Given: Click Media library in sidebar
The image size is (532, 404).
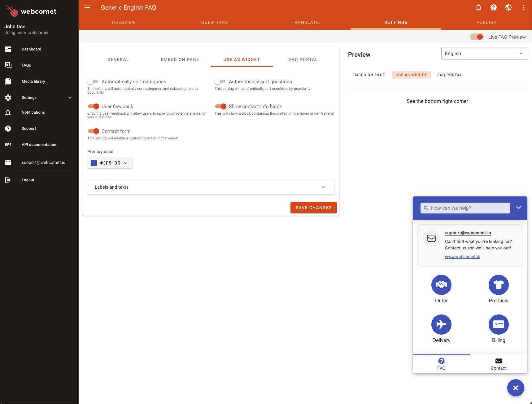Looking at the screenshot, I should point(39,81).
